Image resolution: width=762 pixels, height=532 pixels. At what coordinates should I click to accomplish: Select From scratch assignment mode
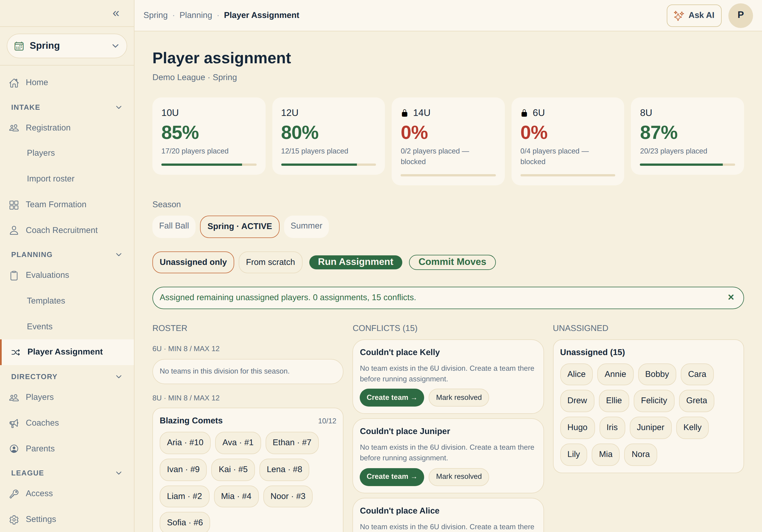pyautogui.click(x=270, y=262)
